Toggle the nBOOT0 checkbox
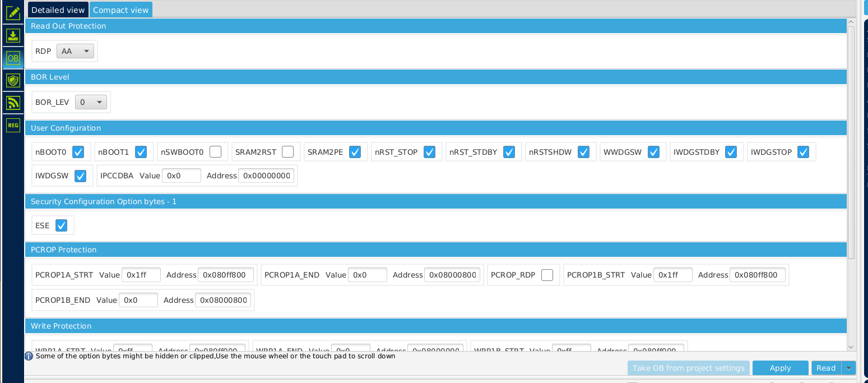868x383 pixels. click(x=78, y=151)
